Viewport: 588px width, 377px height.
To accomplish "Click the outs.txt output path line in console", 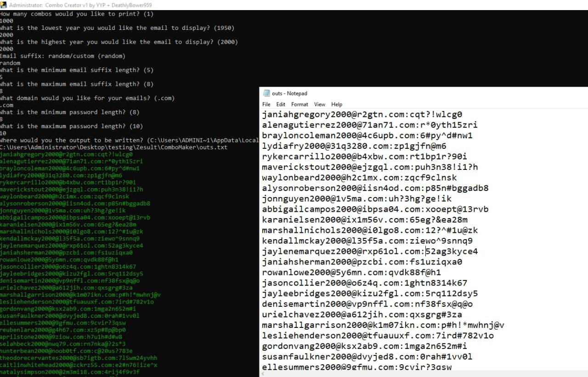I will (x=113, y=147).
